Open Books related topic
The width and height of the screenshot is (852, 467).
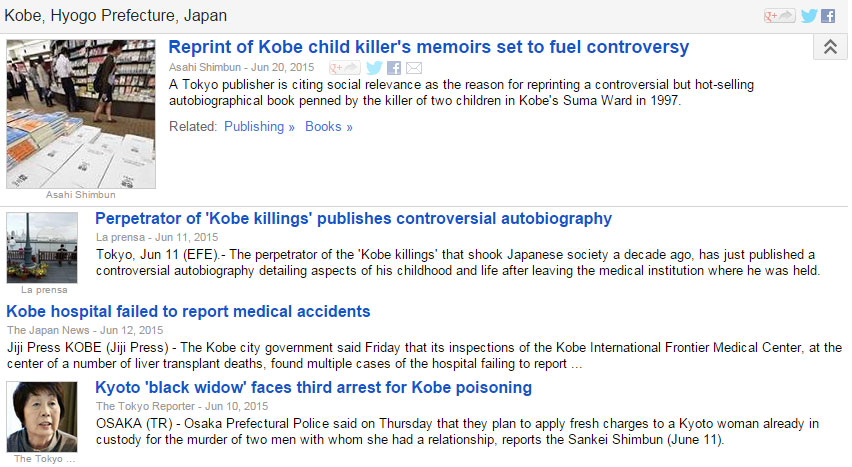329,127
